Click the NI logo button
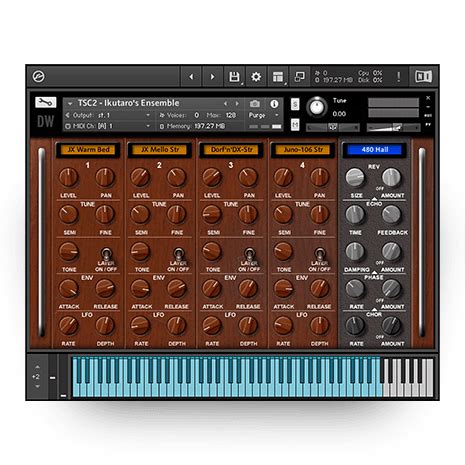This screenshot has width=465, height=465. (424, 77)
